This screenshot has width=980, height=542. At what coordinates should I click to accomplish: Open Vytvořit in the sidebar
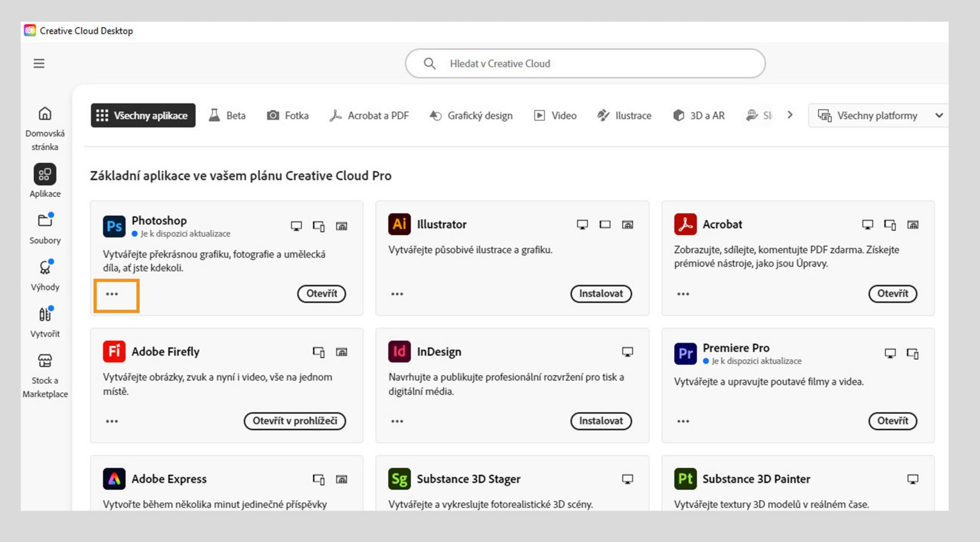click(45, 322)
